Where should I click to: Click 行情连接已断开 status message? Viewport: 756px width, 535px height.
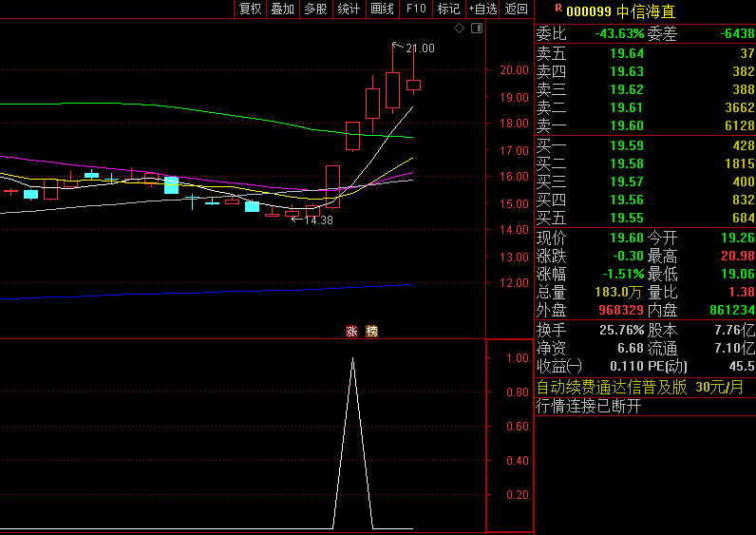(589, 406)
